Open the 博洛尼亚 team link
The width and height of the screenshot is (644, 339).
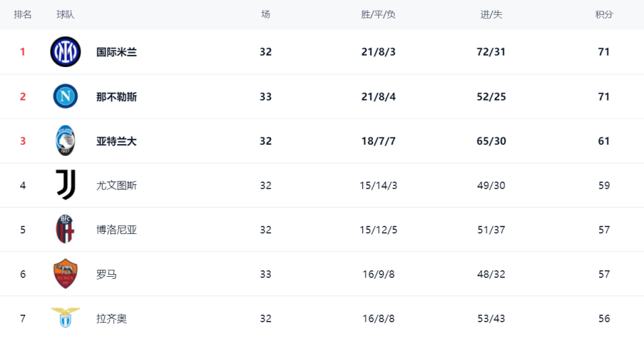coord(117,230)
